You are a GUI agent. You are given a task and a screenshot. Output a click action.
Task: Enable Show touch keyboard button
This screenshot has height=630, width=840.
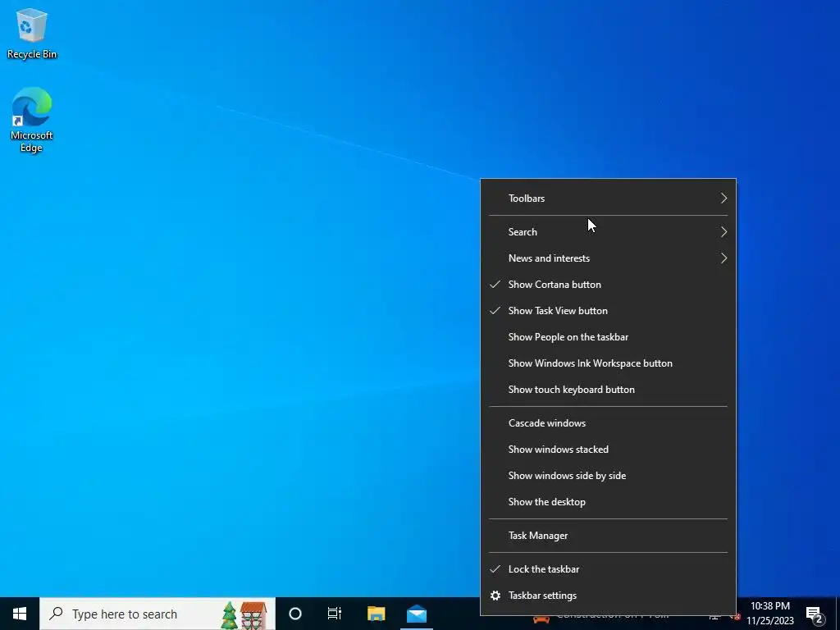(x=608, y=390)
